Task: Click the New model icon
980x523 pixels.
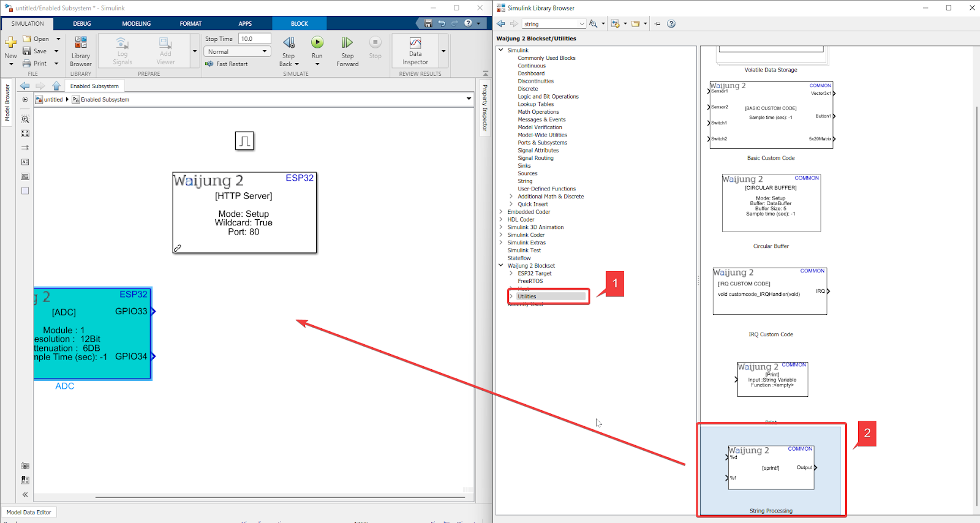Action: pos(11,42)
